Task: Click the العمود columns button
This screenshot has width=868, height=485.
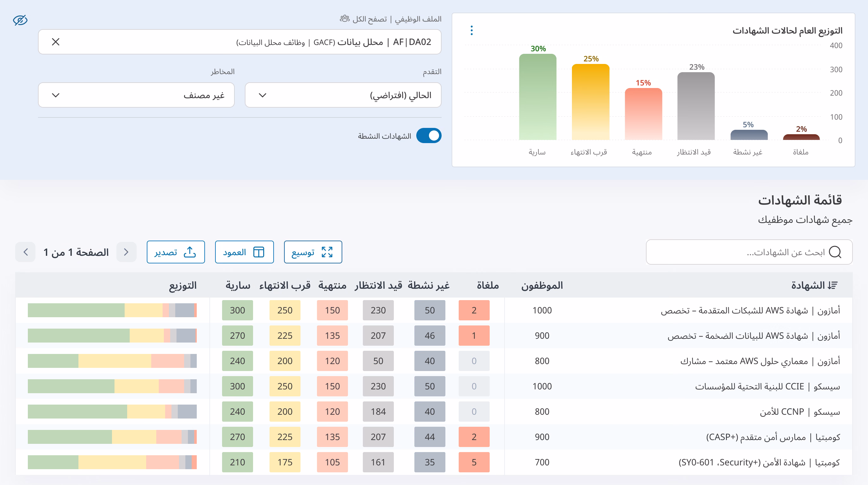Action: pyautogui.click(x=244, y=252)
